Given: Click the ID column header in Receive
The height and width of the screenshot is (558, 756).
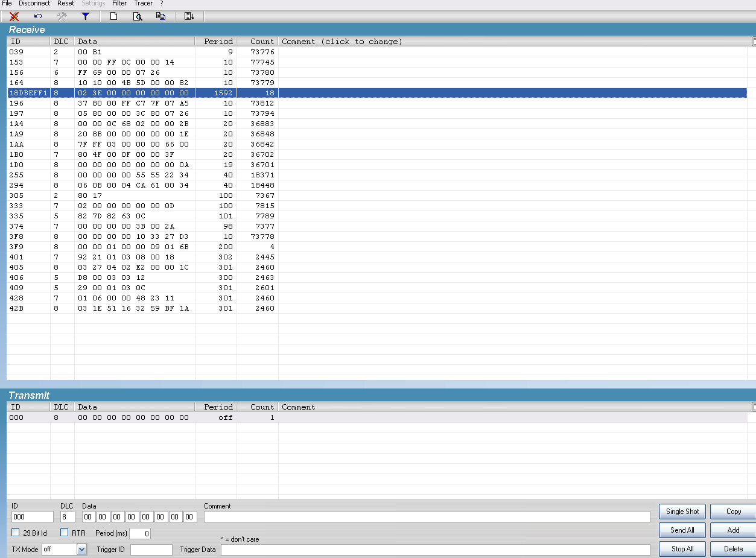Looking at the screenshot, I should [x=28, y=42].
